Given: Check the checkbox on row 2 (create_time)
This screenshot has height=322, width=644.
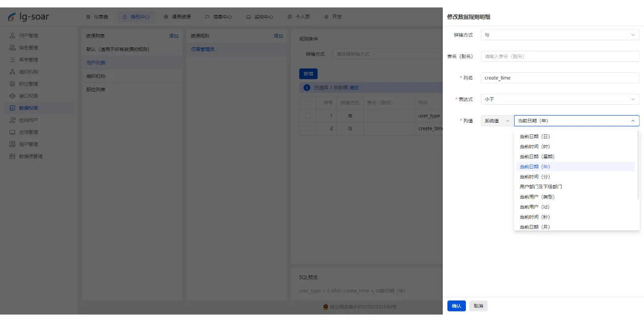Looking at the screenshot, I should tap(307, 128).
